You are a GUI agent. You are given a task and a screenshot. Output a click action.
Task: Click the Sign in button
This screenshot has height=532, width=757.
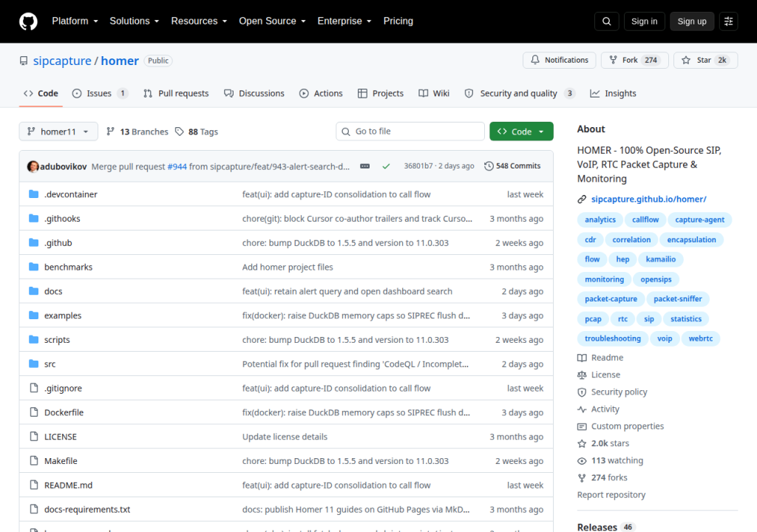click(x=644, y=21)
